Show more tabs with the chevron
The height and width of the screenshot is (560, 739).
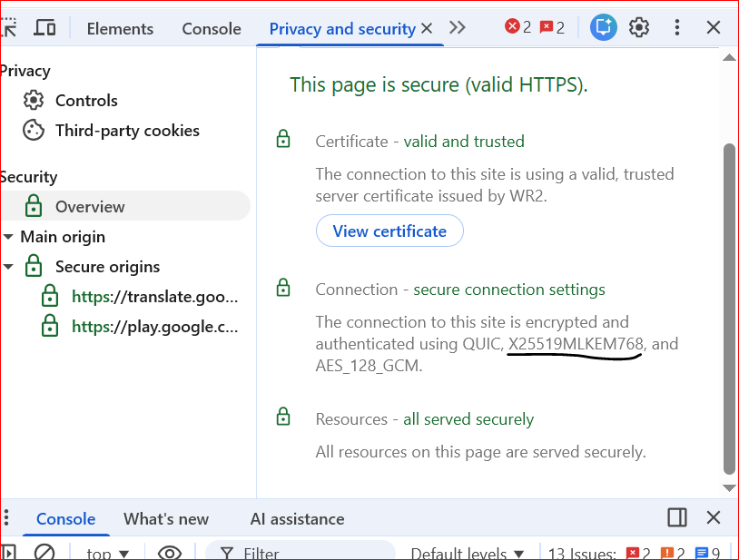[x=458, y=27]
